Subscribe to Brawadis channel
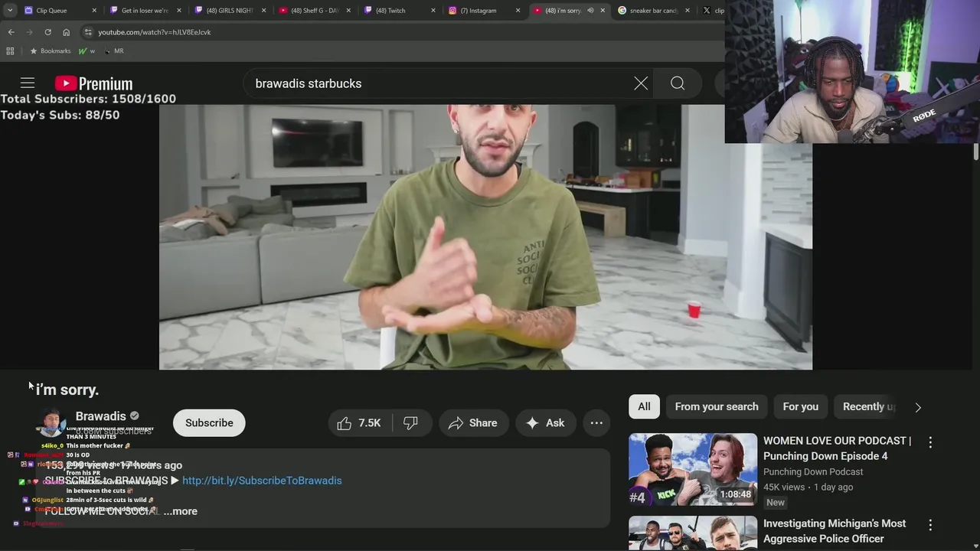 click(209, 423)
